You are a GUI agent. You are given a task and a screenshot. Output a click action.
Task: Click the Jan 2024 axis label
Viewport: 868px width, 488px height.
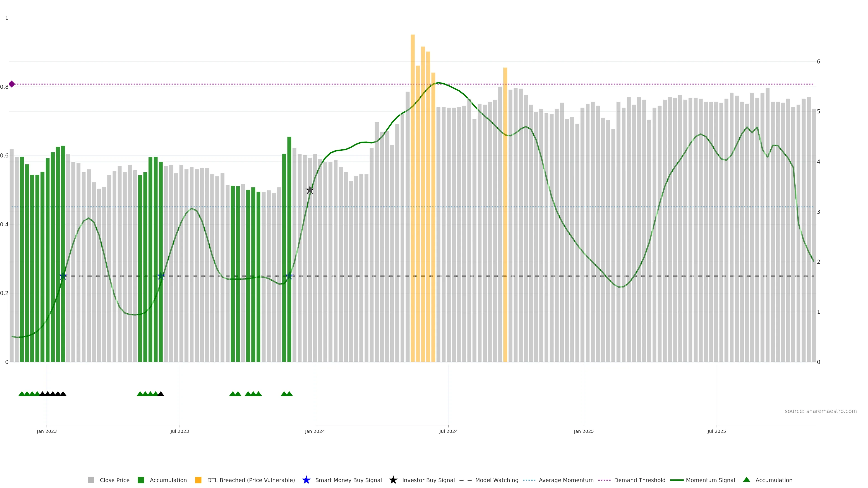[x=315, y=432]
